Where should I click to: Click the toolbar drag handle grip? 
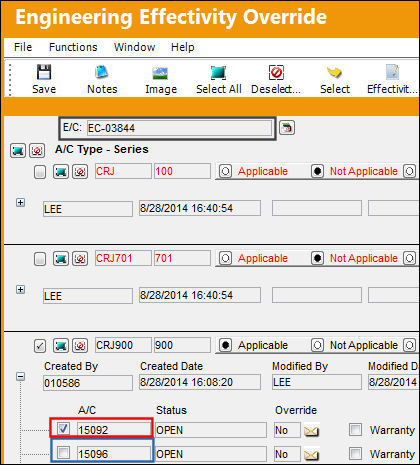(x=10, y=79)
